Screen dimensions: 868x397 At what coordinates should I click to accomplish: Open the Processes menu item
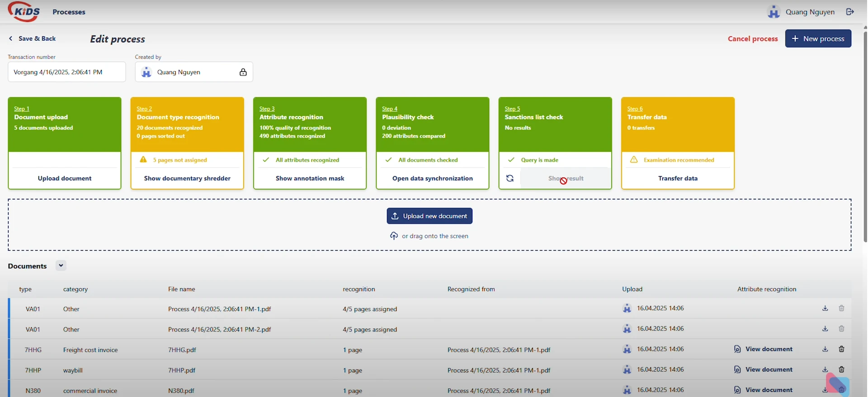[69, 12]
